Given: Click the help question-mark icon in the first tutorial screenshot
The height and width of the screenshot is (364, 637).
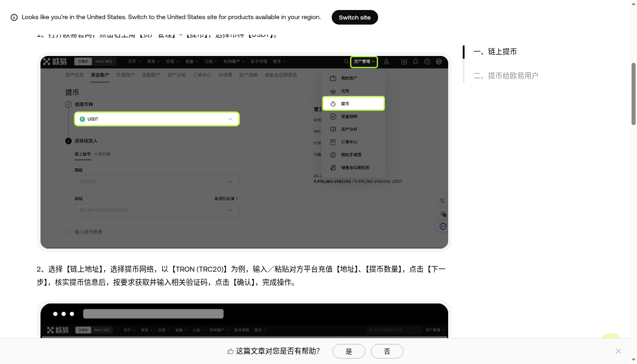Looking at the screenshot, I should [x=427, y=61].
